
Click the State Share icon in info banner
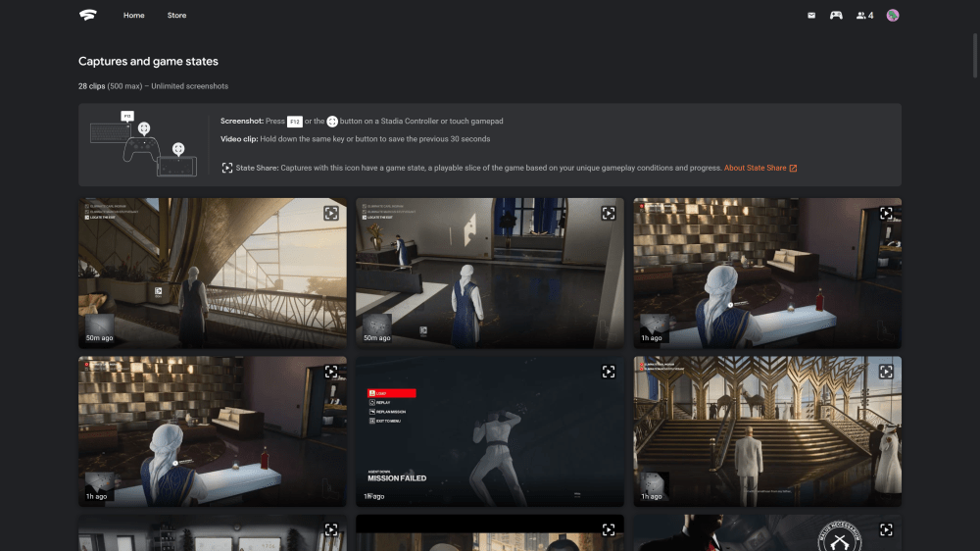227,168
